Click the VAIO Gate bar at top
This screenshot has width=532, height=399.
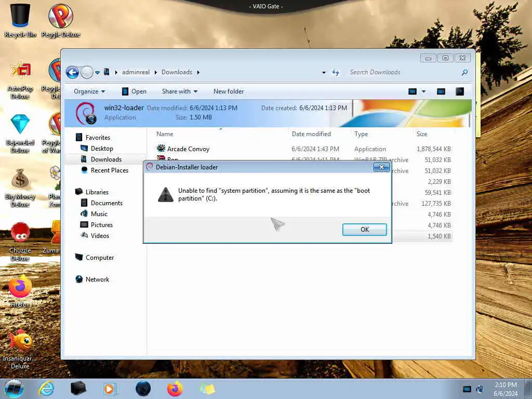(266, 6)
